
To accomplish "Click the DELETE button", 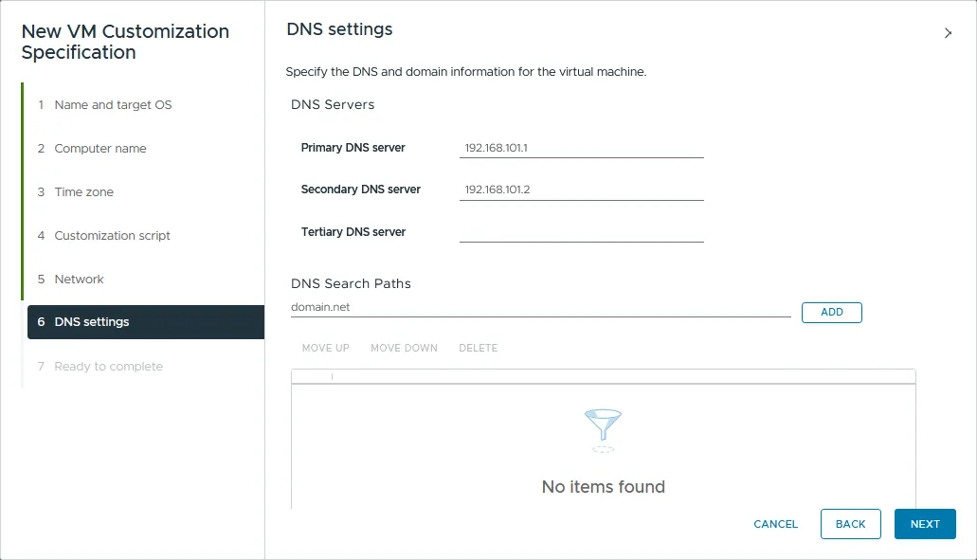I will [x=478, y=348].
